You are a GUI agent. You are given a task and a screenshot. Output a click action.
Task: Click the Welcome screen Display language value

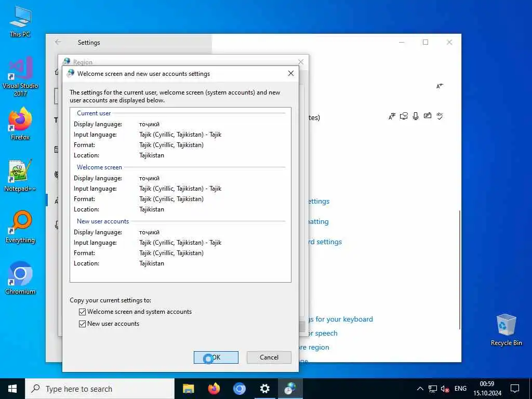pos(149,179)
